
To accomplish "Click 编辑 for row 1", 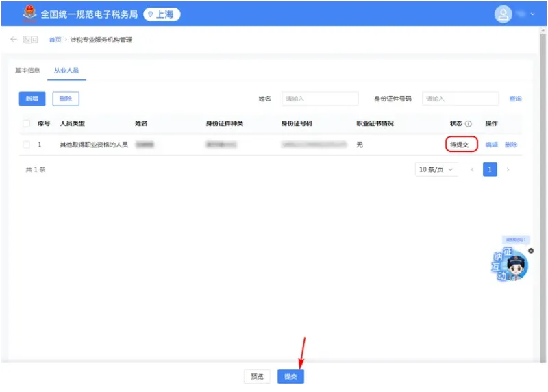I will (x=491, y=145).
